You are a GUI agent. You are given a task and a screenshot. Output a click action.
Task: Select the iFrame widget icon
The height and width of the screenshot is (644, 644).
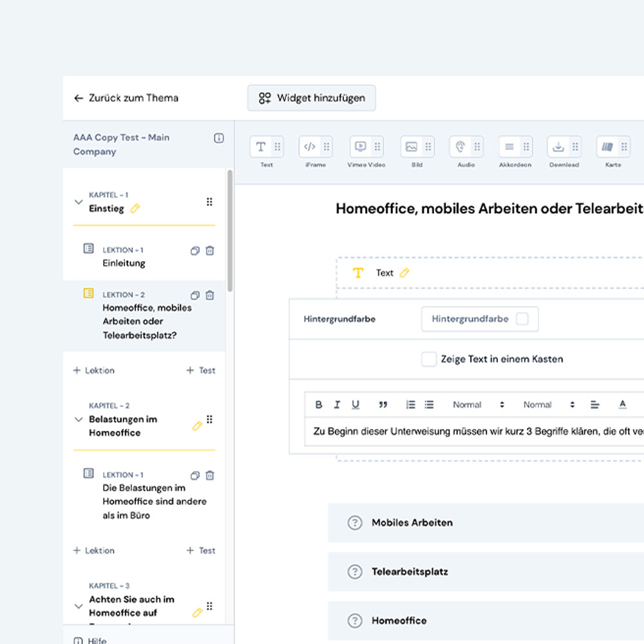[310, 146]
